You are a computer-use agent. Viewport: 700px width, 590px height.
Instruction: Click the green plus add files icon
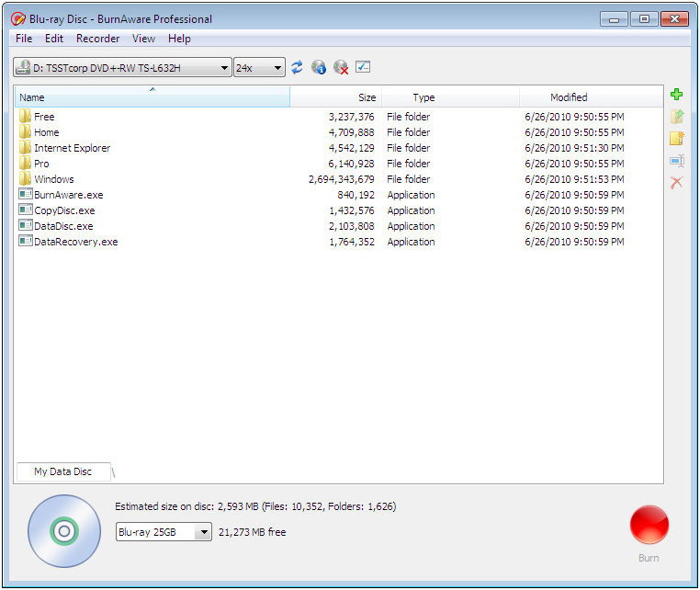[676, 95]
